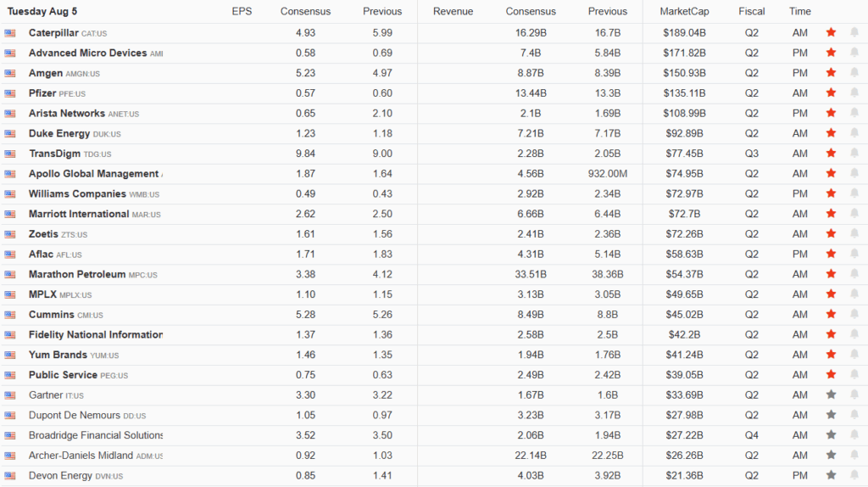
Task: Click the alert bell for Caterpillar
Action: pos(854,33)
